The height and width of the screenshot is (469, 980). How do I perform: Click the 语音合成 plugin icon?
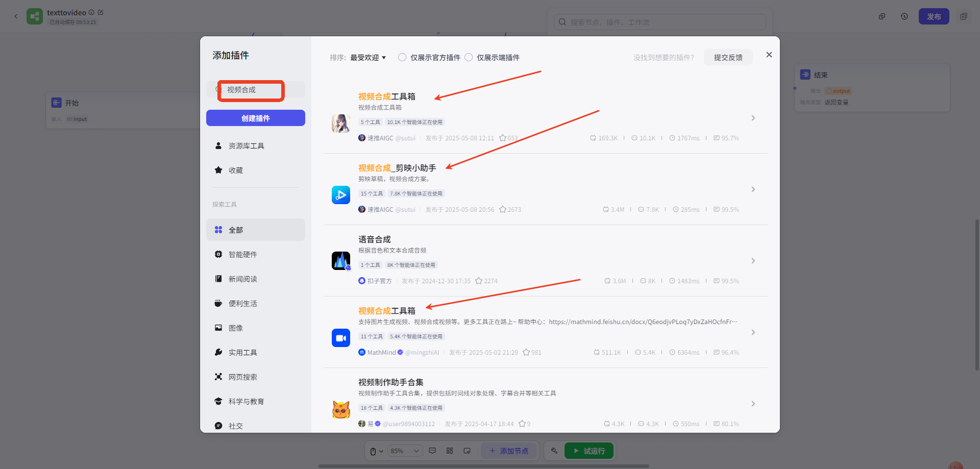(340, 261)
